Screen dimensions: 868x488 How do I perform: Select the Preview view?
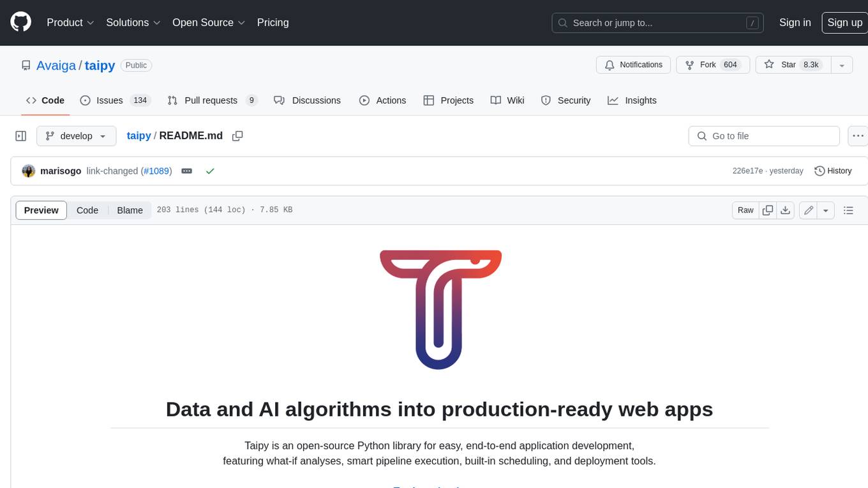coord(41,210)
